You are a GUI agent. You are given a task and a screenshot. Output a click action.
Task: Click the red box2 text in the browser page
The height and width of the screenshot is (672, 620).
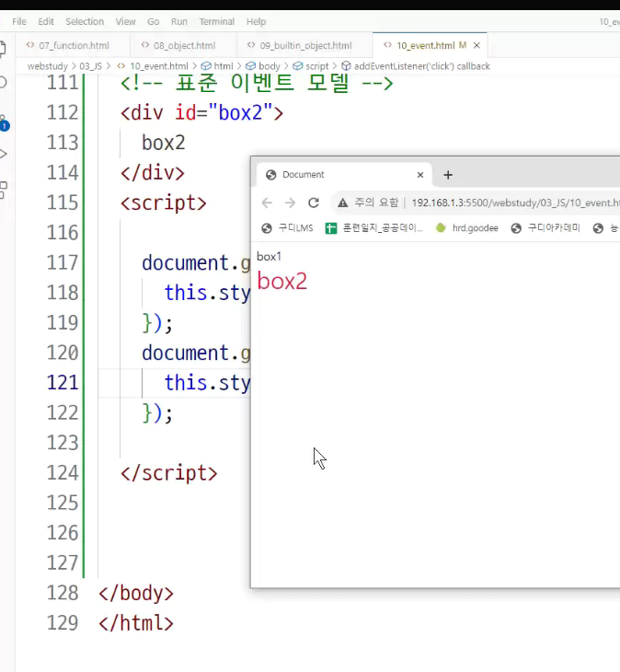282,282
